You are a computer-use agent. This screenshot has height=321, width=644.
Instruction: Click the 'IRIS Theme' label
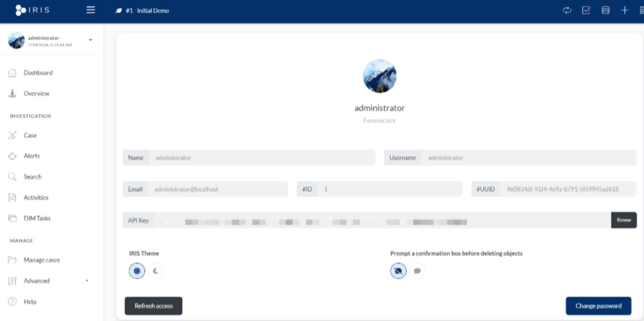tap(144, 254)
